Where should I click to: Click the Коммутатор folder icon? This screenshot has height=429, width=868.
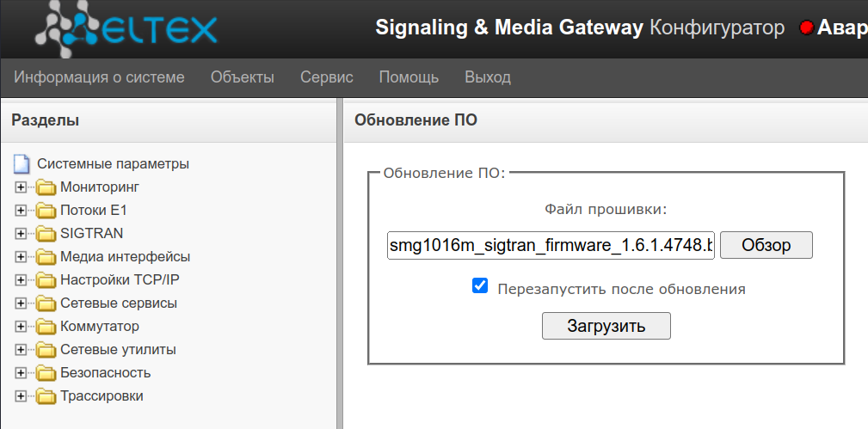46,327
